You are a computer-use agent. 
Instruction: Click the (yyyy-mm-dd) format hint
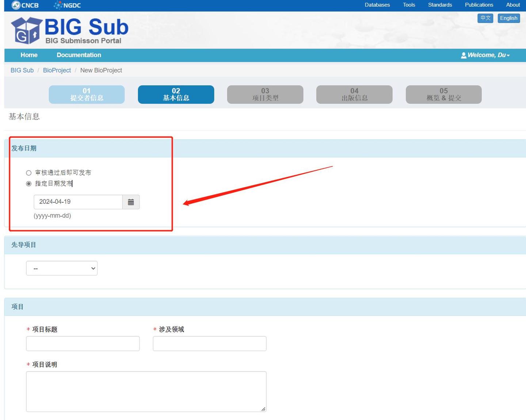coord(52,216)
